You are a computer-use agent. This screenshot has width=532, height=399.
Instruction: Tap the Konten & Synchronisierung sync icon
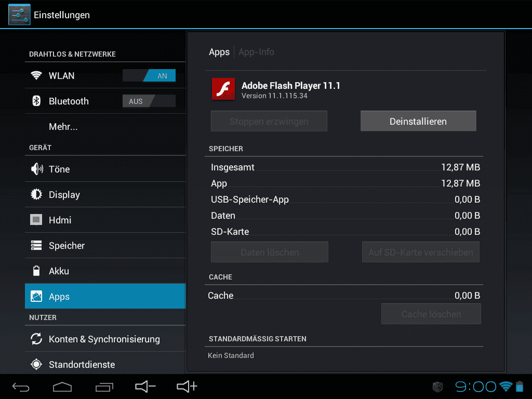(36, 339)
